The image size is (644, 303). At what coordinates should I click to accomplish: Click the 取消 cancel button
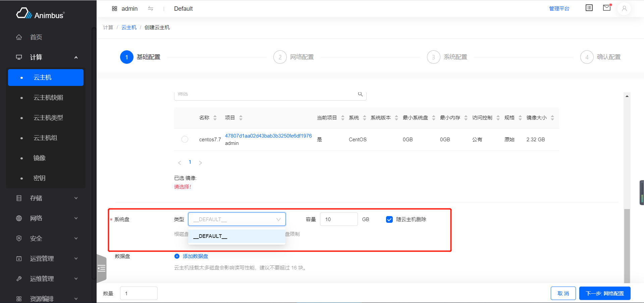click(563, 293)
